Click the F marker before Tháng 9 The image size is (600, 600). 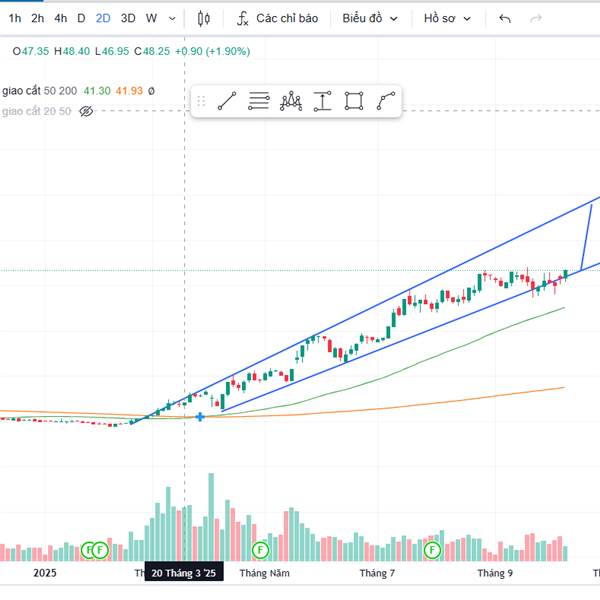(x=432, y=550)
